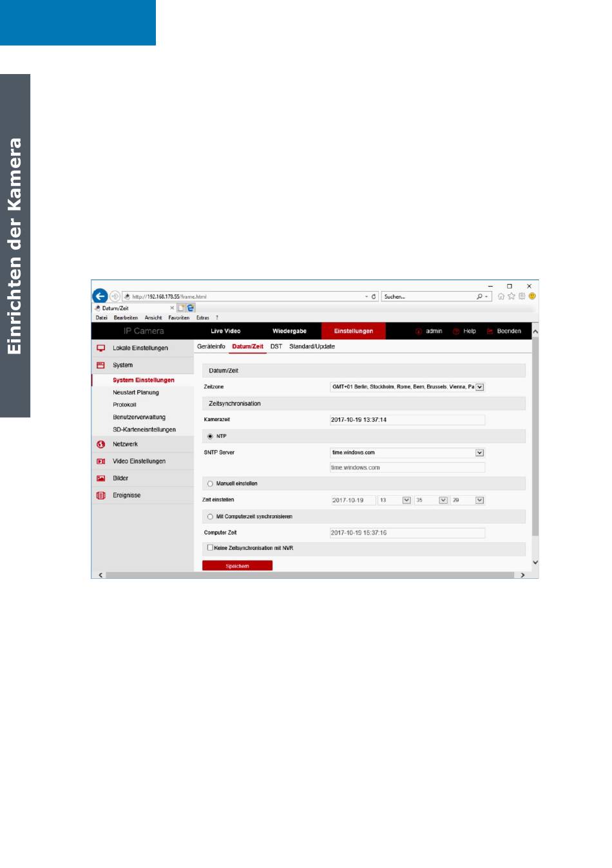
Task: Open the hour dropdown in Zeit einstellen
Action: click(406, 500)
